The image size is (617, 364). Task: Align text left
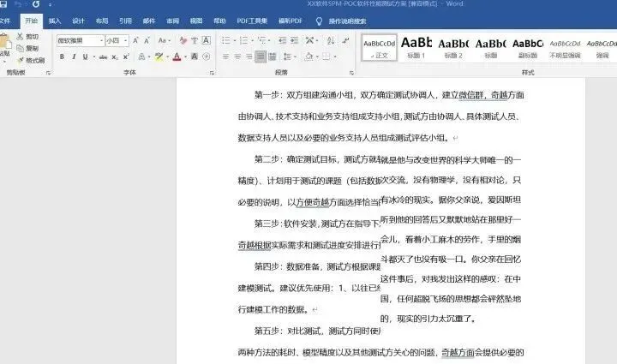click(x=225, y=57)
